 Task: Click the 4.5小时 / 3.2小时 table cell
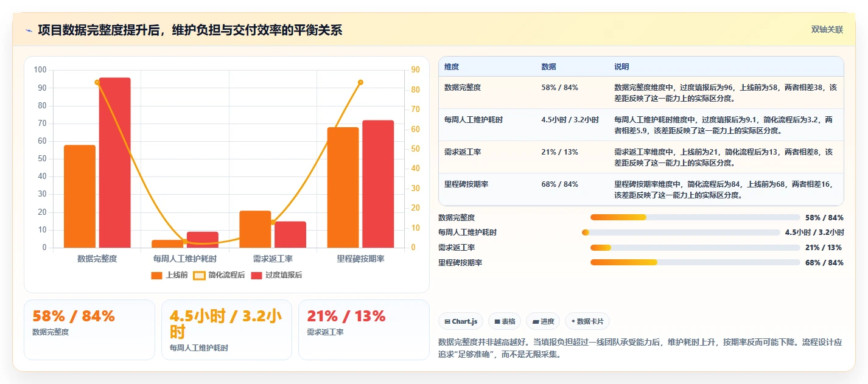click(x=570, y=120)
